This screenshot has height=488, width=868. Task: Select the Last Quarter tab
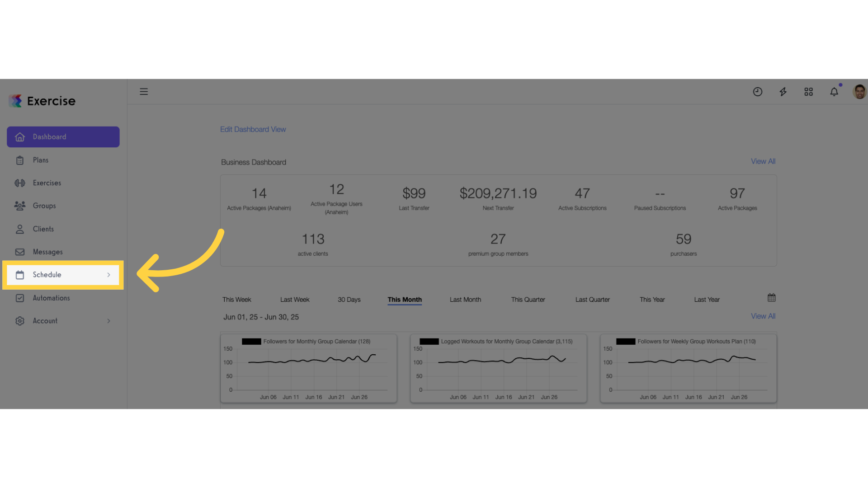pyautogui.click(x=592, y=300)
